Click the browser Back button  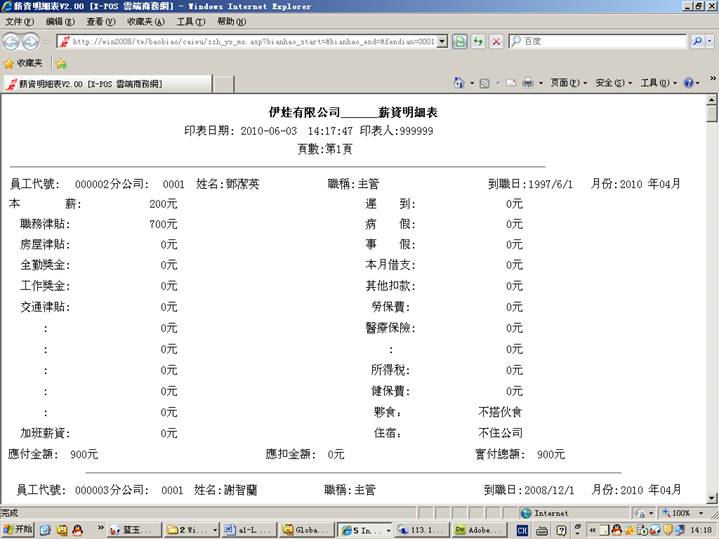pos(12,41)
